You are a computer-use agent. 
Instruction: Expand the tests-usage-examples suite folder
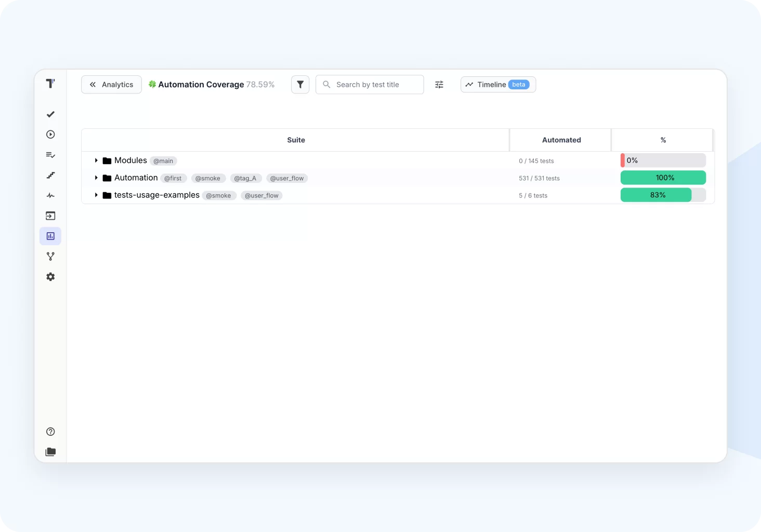pos(96,195)
